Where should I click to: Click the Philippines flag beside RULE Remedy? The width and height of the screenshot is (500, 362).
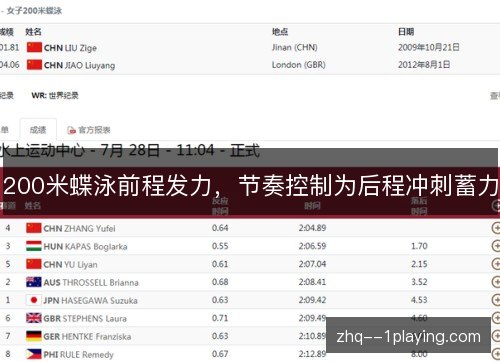(x=34, y=354)
